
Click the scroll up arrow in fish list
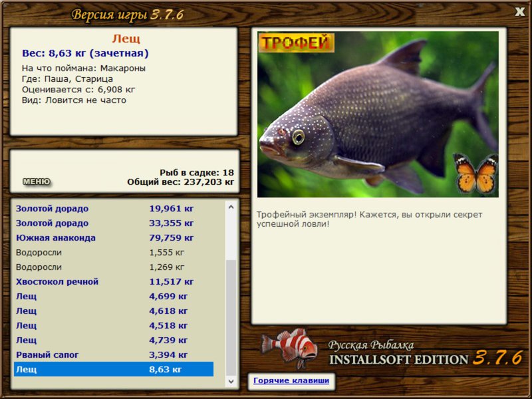(x=231, y=207)
